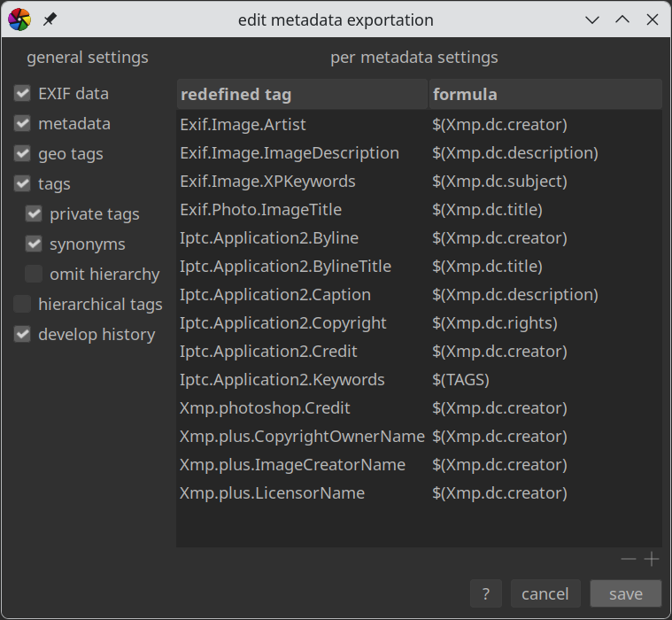This screenshot has height=620, width=672.
Task: Click the plus icon to add tag
Action: [652, 559]
